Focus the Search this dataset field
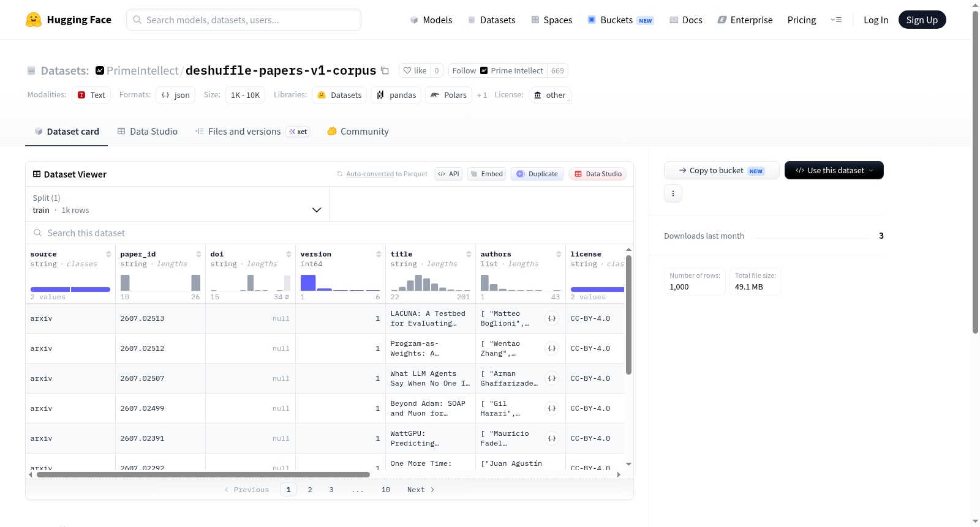This screenshot has height=527, width=980. click(330, 233)
